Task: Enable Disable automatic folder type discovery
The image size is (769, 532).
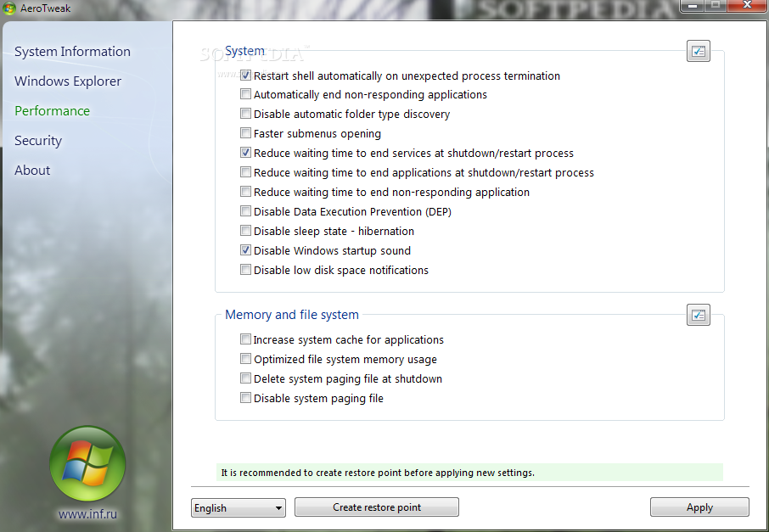Action: pos(245,114)
